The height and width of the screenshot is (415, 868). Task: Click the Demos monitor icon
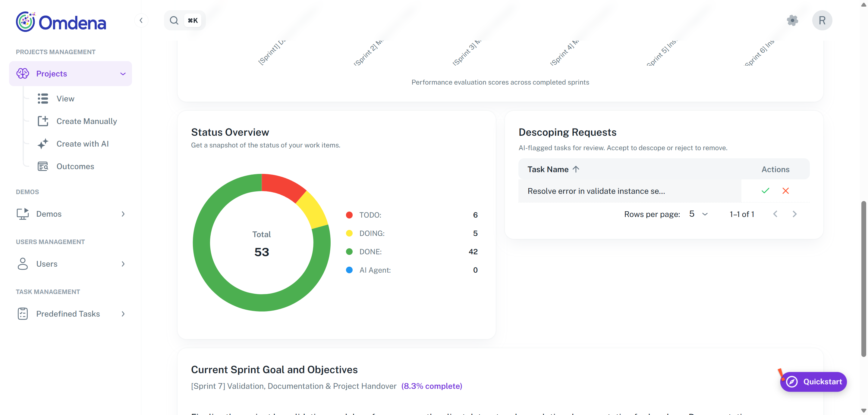(x=23, y=214)
